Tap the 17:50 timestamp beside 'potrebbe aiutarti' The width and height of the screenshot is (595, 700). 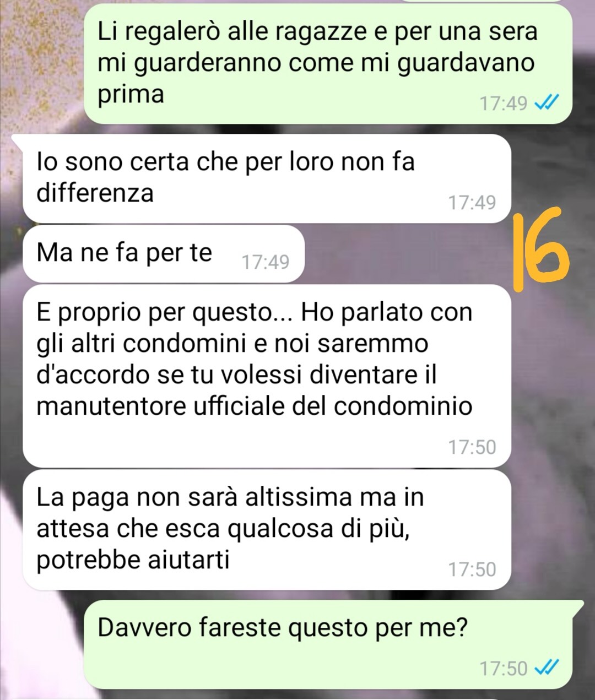coord(472,569)
